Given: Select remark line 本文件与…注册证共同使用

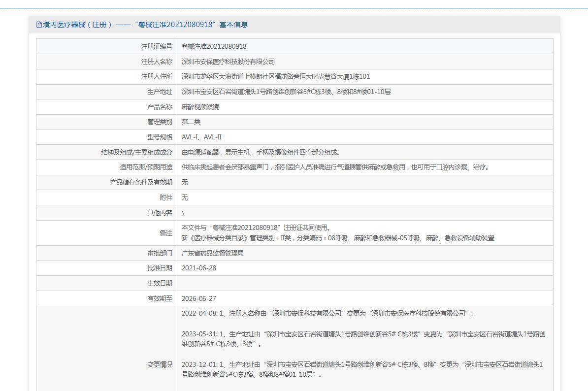Looking at the screenshot, I should click(256, 228).
